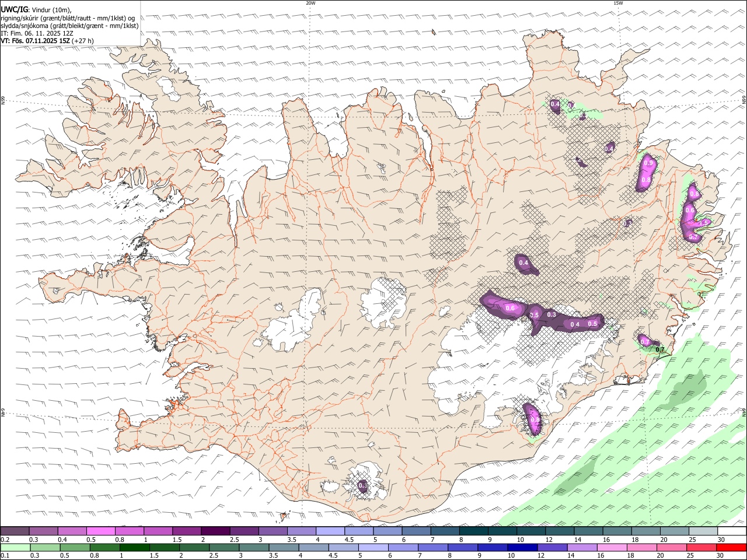Click the '0.3' value on the southern ice cap
Screen dimensions: 747x560
(362, 485)
